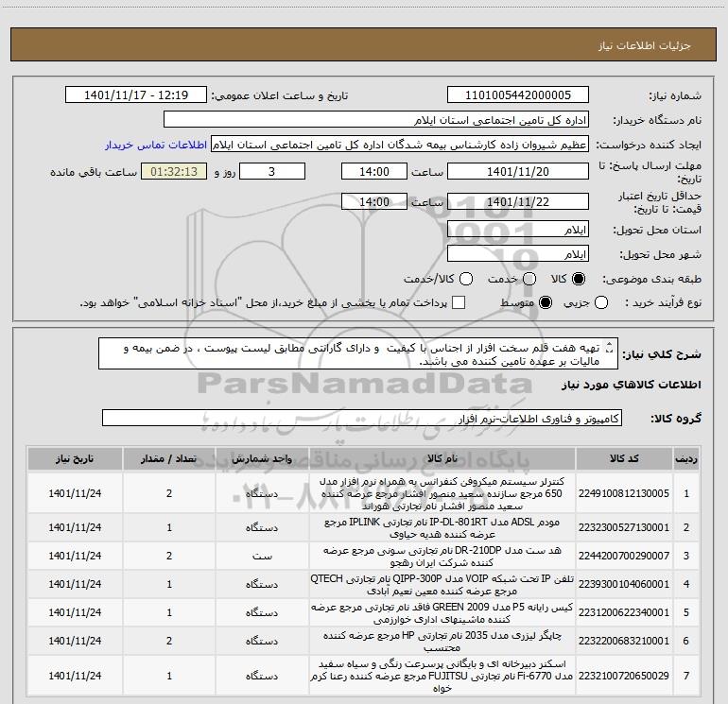Toggle the Islamic treasury bonds payment checkbox
The image size is (728, 704).
[459, 302]
